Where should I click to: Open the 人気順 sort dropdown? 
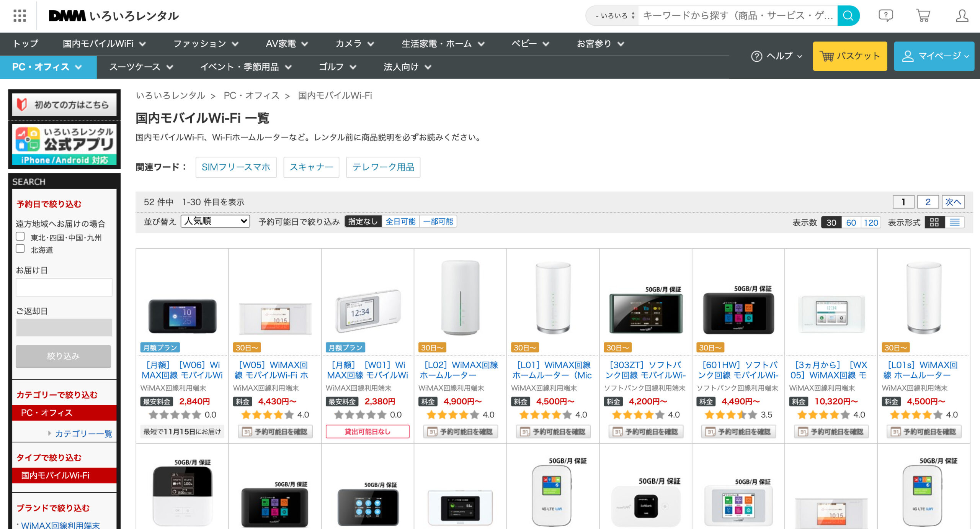pyautogui.click(x=215, y=221)
